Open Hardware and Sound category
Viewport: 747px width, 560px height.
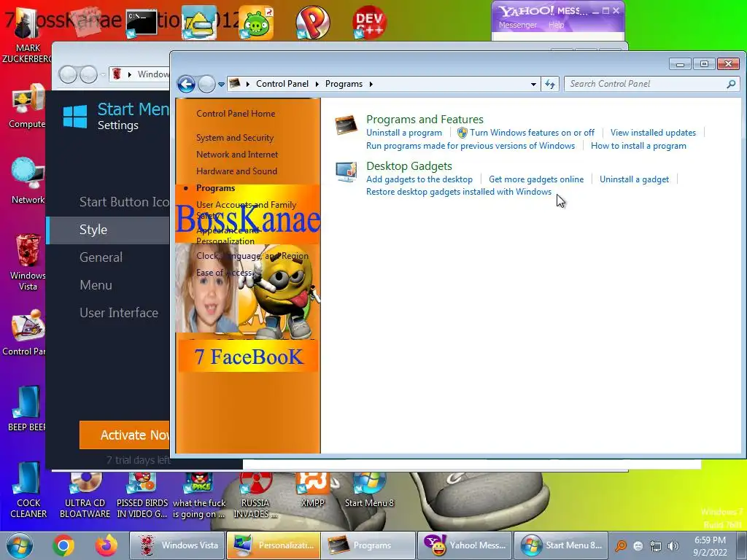pyautogui.click(x=236, y=171)
